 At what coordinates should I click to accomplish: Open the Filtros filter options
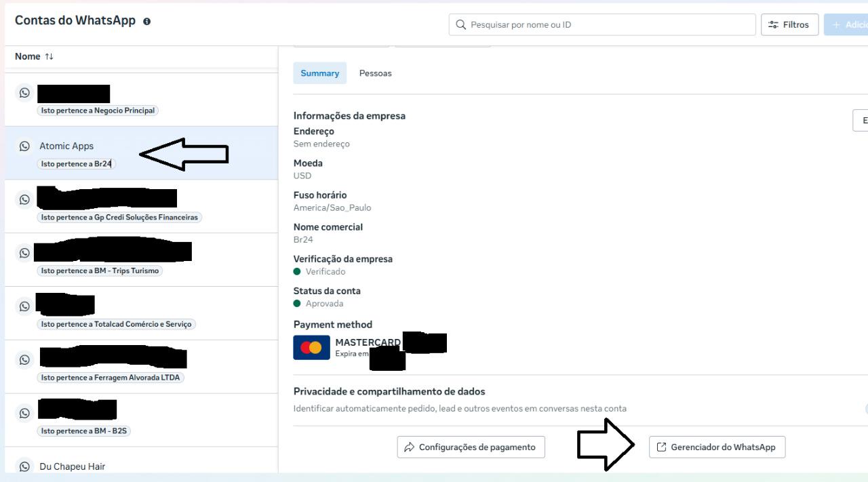tap(790, 25)
